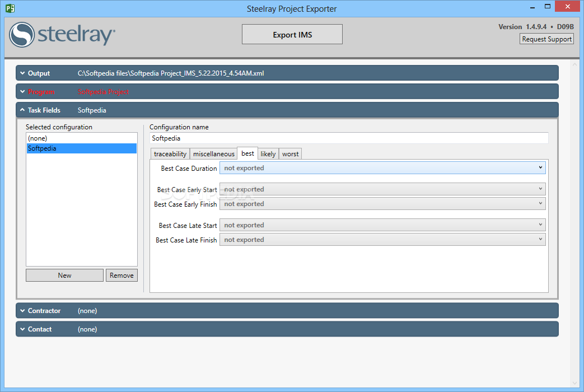Screen dimensions: 584x392
Task: Open the Best Case Late Finish dropdown
Action: tap(382, 240)
